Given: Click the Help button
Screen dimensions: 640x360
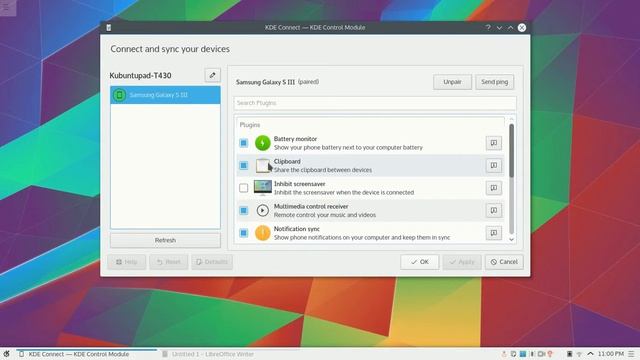Looking at the screenshot, I should coord(127,262).
